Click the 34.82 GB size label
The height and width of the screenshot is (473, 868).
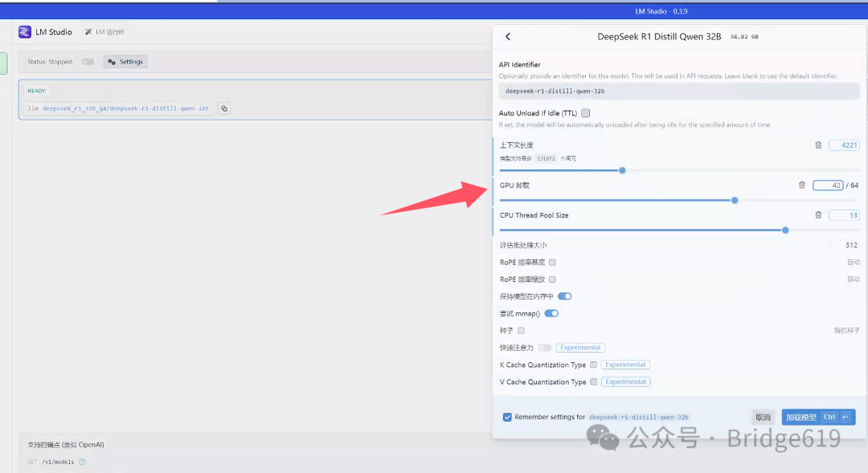point(744,36)
